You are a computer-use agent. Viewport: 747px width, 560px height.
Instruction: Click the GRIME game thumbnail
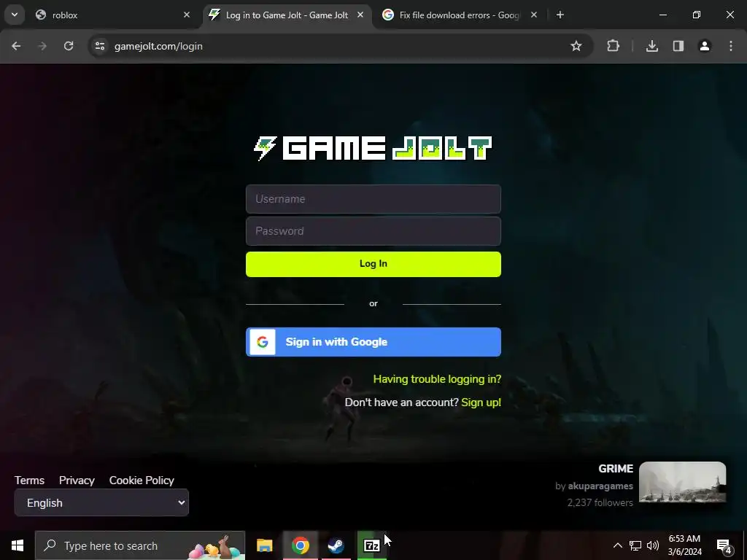682,482
